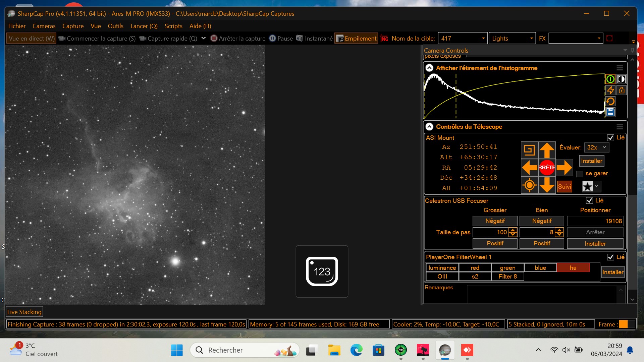Enable the se garer checkbox
The height and width of the screenshot is (362, 644).
579,174
